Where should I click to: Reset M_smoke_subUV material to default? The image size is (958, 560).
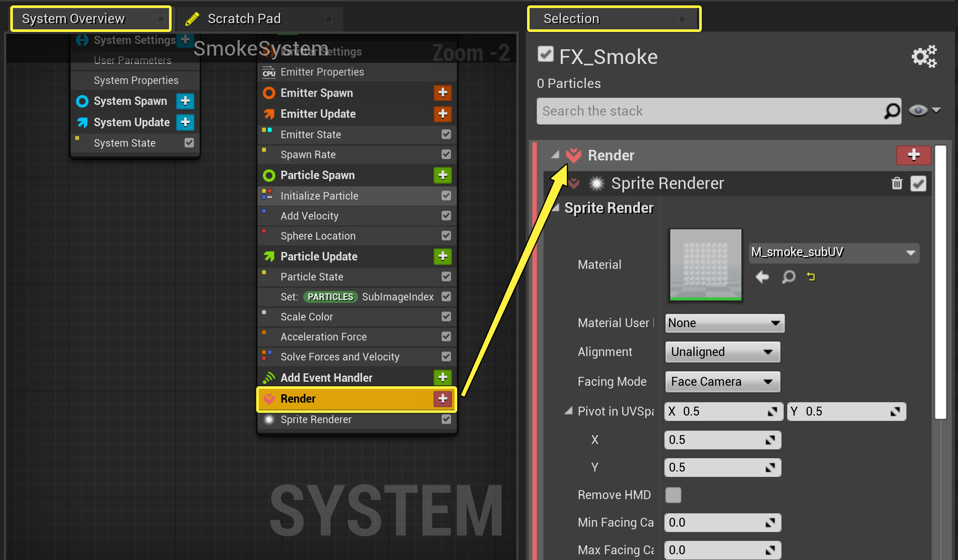(x=811, y=276)
